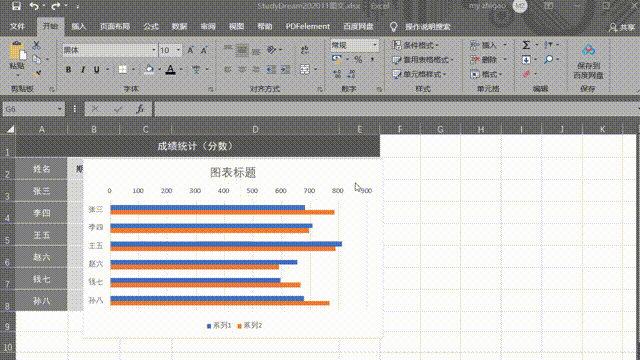This screenshot has height=360, width=640.
Task: Click the Format (格式) cells button
Action: click(487, 74)
